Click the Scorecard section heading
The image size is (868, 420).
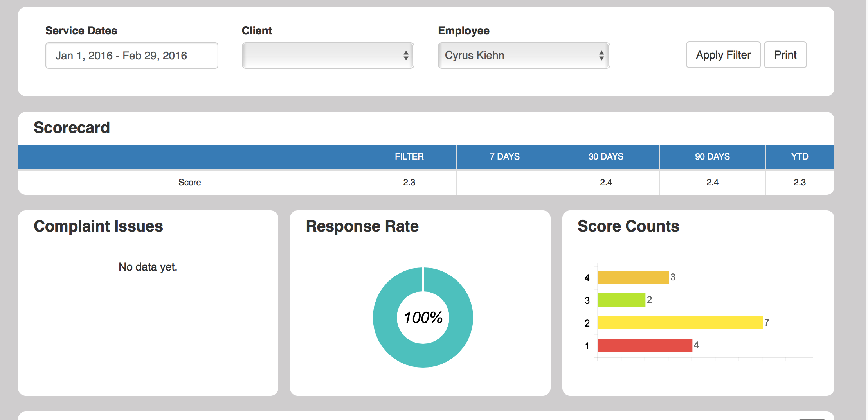[x=72, y=127]
